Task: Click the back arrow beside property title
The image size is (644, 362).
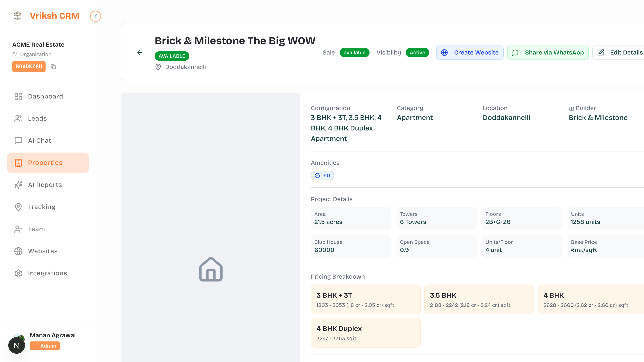Action: click(x=140, y=53)
